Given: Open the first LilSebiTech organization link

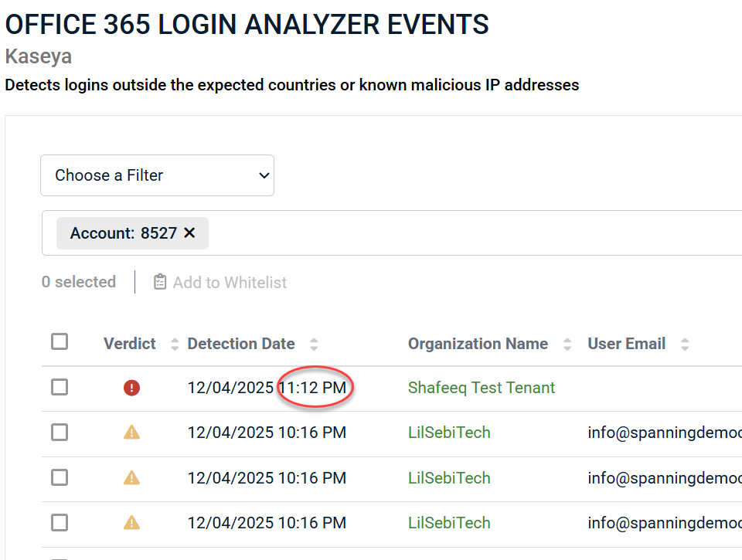Looking at the screenshot, I should (x=449, y=433).
